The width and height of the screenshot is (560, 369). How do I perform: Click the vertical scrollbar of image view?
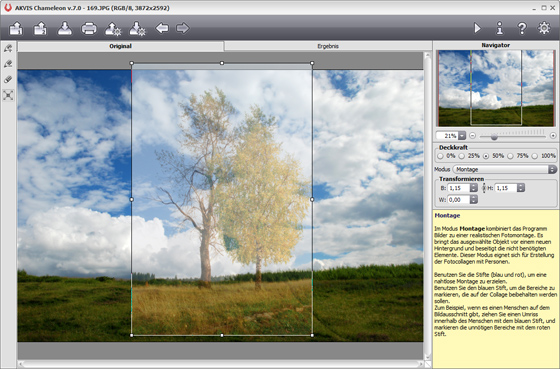click(x=428, y=206)
